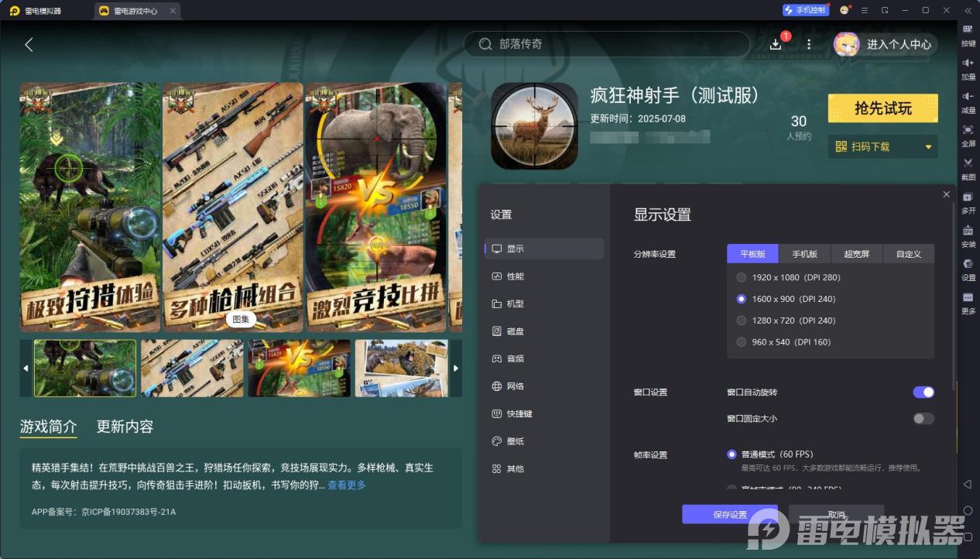Open the 网络 settings section
This screenshot has height=559, width=980.
(x=544, y=386)
